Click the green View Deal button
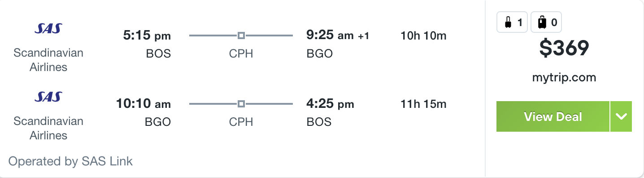 pos(553,116)
